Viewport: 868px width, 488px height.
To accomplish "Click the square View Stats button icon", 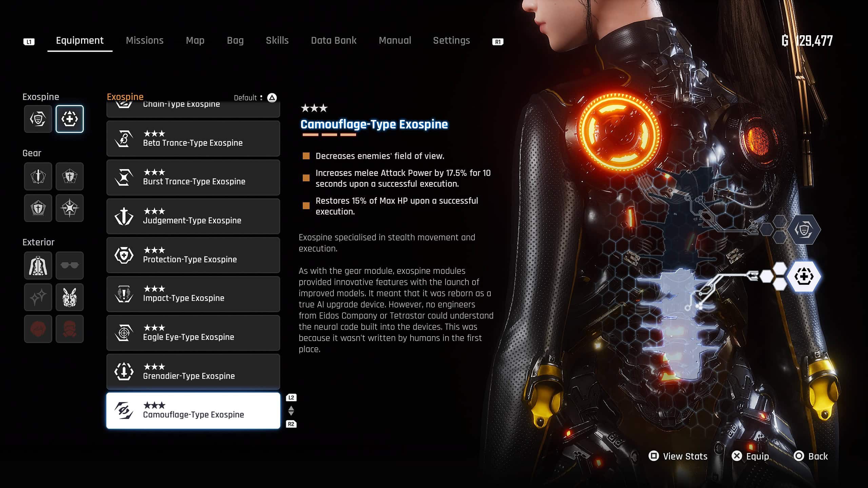I will pos(653,456).
